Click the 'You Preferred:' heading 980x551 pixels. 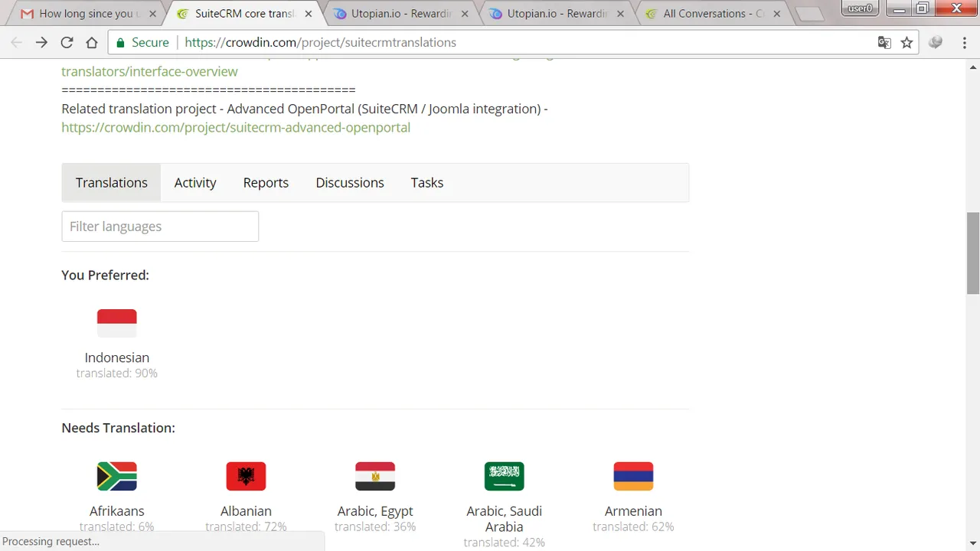(x=106, y=275)
